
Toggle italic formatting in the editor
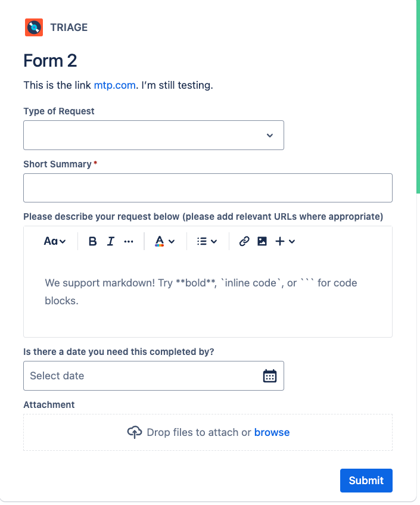(x=110, y=241)
